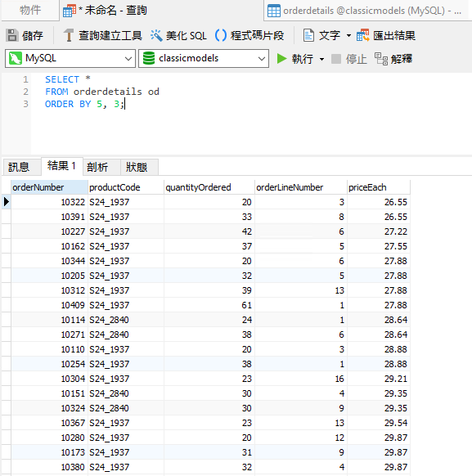472x476 pixels.
Task: Select priceEach 29.21 of order 10304
Action: (378, 379)
